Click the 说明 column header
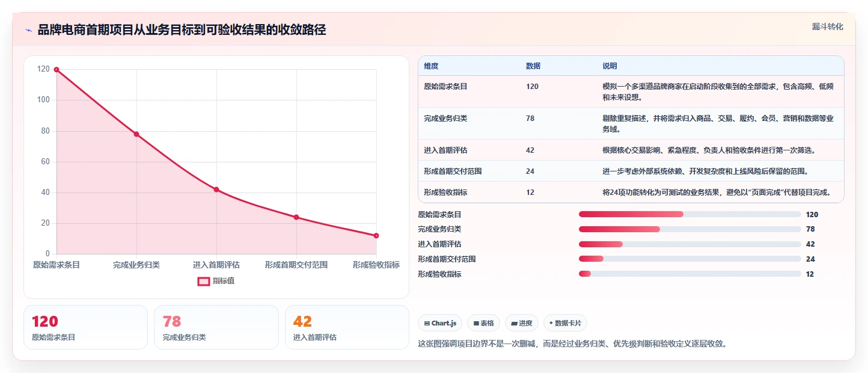This screenshot has width=868, height=373. pos(610,66)
